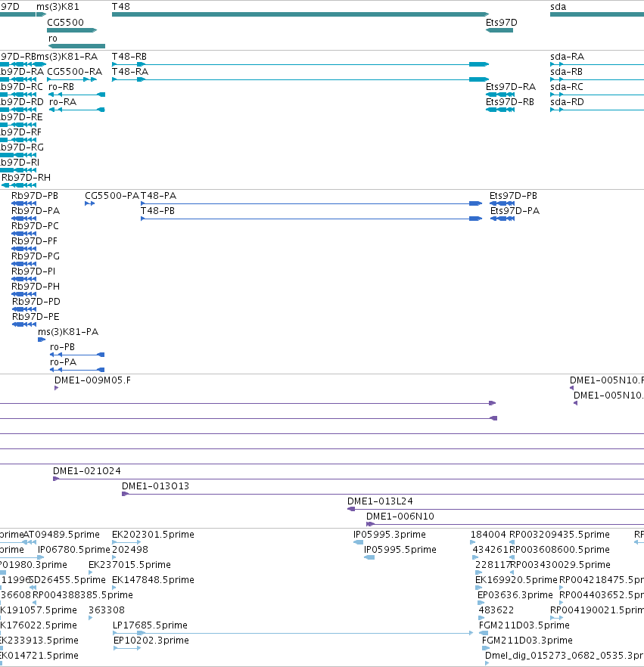This screenshot has width=644, height=667.
Task: Click EST IP05995.5prime label
Action: 400,550
